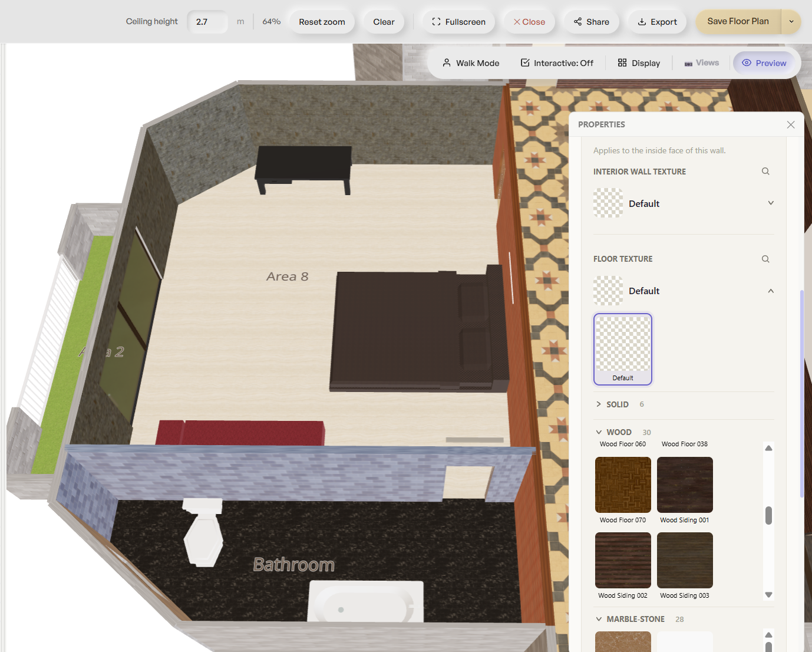Open Display options
Screen dimensions: 812x652
(639, 63)
